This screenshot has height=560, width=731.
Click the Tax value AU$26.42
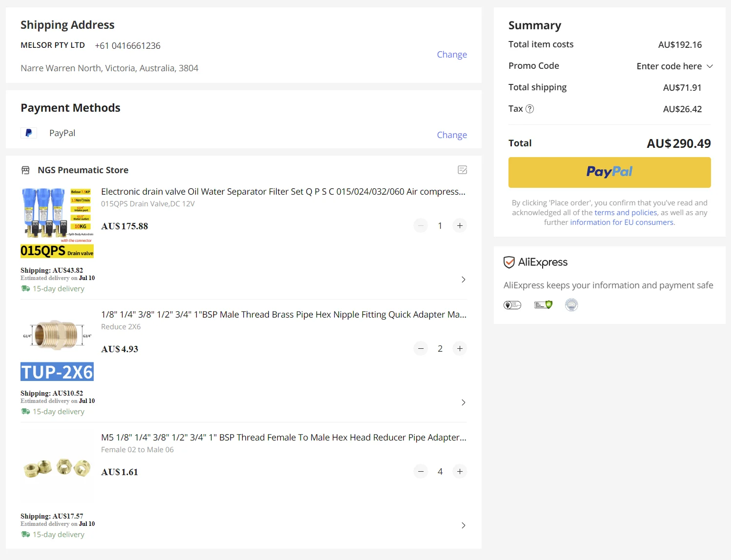coord(682,109)
